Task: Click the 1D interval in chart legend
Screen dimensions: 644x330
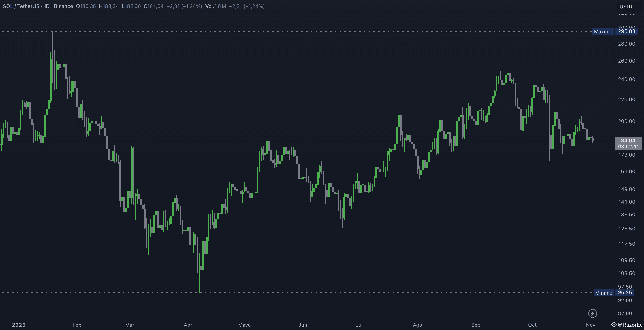Action: click(47, 6)
